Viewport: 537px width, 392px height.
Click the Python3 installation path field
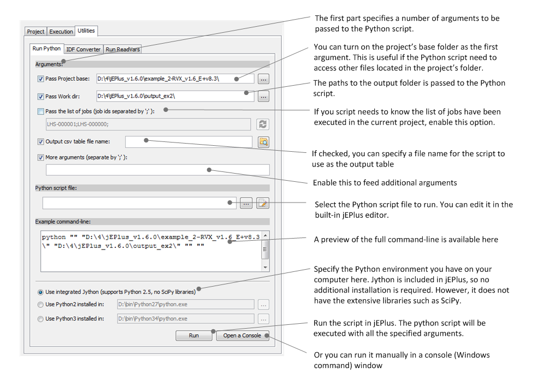pyautogui.click(x=186, y=319)
